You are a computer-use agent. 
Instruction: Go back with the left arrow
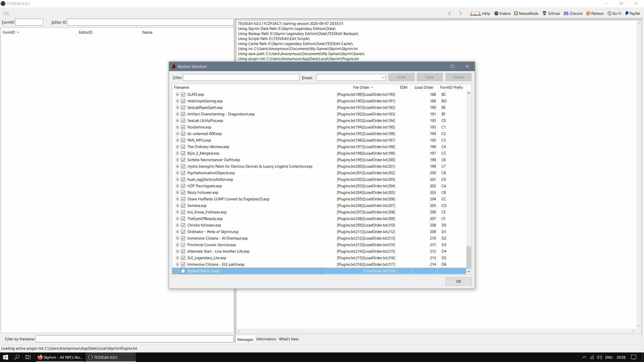449,13
